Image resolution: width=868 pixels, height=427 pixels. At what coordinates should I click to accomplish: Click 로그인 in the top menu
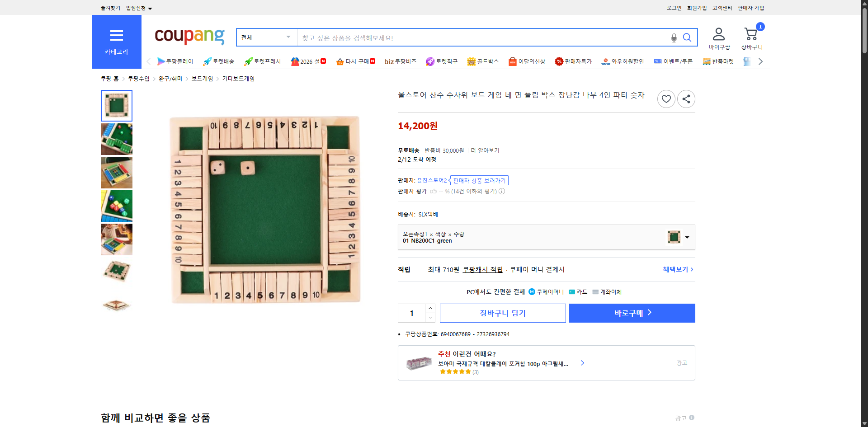click(x=674, y=8)
